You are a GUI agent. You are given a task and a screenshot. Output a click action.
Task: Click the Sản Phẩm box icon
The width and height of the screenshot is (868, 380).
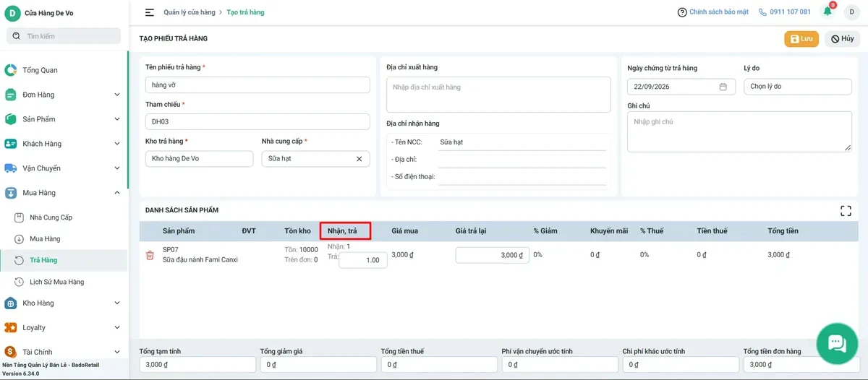pos(11,119)
